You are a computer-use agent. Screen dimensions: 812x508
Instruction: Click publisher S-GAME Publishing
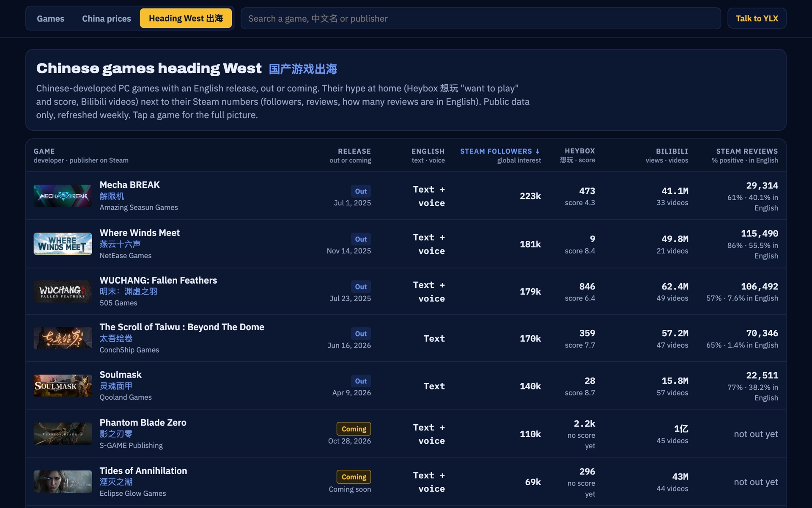131,445
